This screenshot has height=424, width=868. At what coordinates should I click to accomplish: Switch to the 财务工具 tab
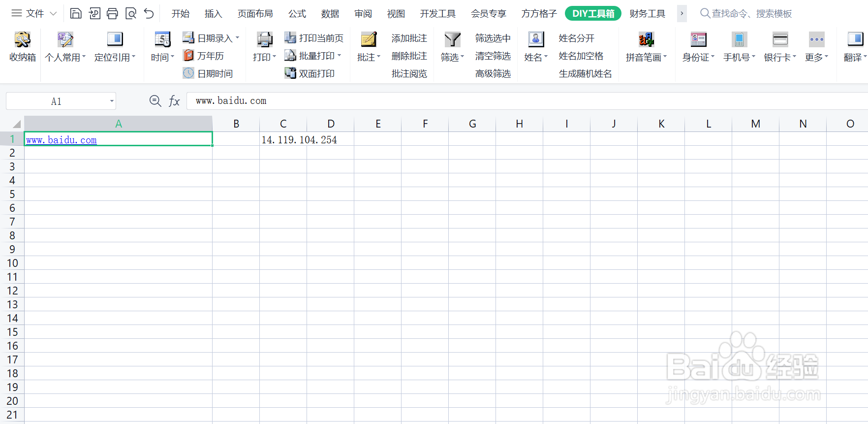coord(648,14)
